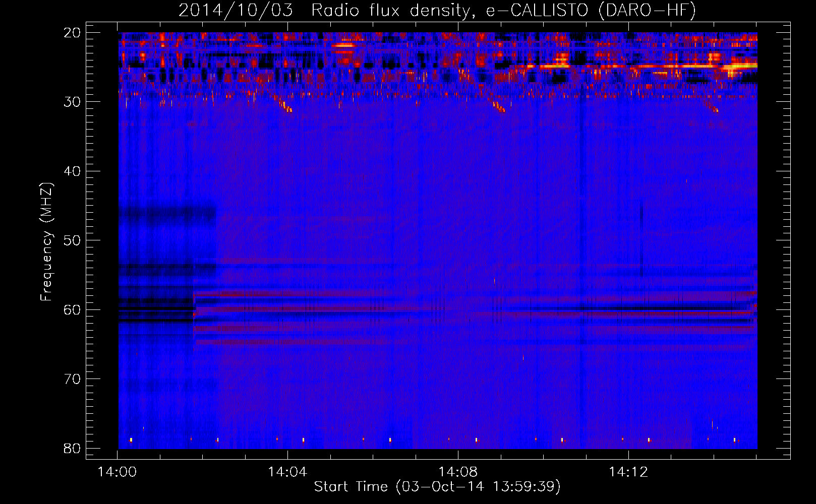The image size is (816, 504).
Task: Click the 14:04 time tick label
Action: coord(287,472)
